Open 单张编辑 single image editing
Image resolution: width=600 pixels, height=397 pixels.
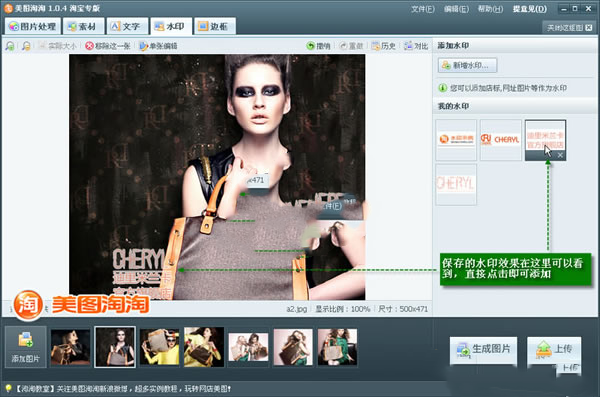point(158,46)
